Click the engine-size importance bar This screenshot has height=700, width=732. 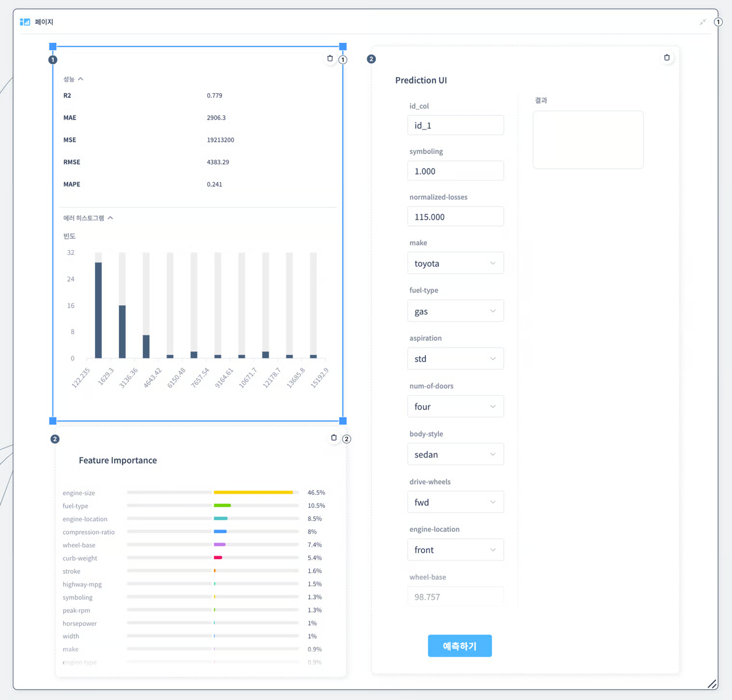click(x=253, y=492)
